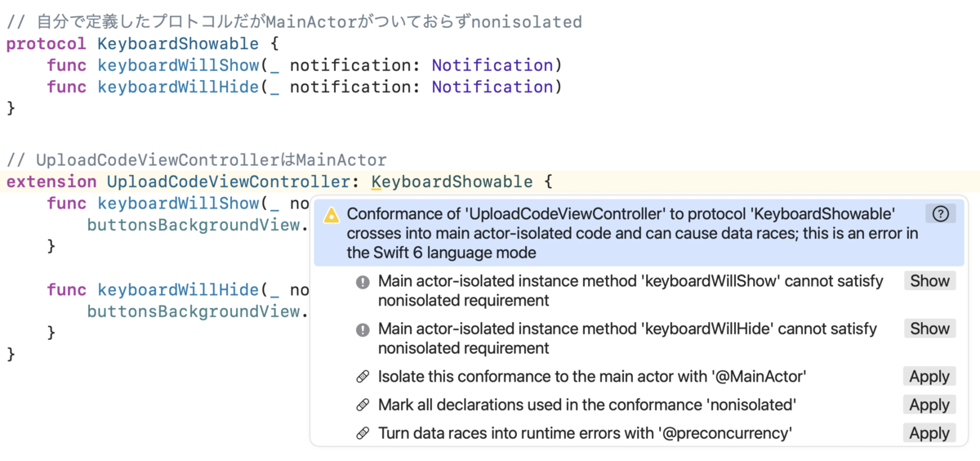Screen dimensions: 980x461
Task: Apply the mark declarations 'nonisolated' fix
Action: click(929, 405)
